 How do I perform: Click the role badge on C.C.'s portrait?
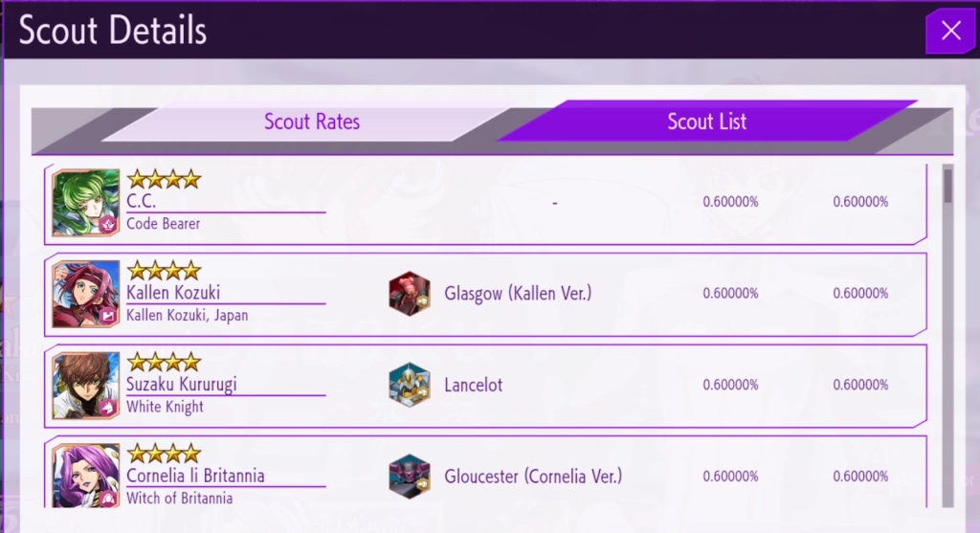click(108, 226)
